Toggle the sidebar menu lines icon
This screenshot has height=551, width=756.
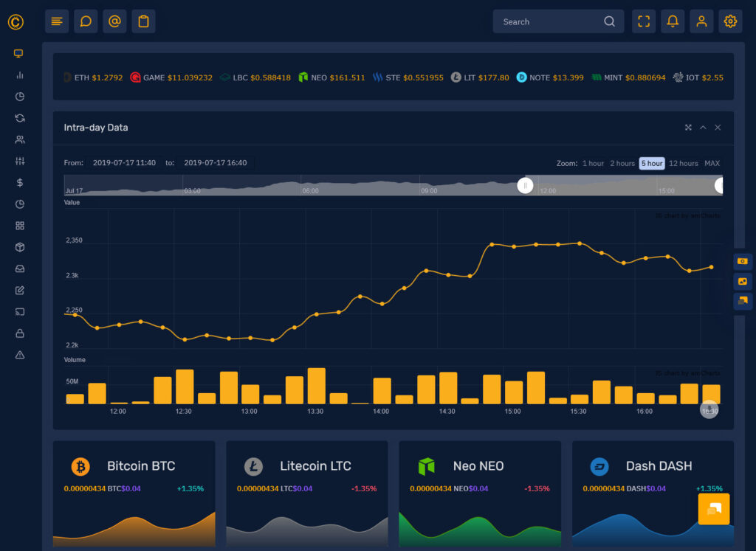(57, 21)
